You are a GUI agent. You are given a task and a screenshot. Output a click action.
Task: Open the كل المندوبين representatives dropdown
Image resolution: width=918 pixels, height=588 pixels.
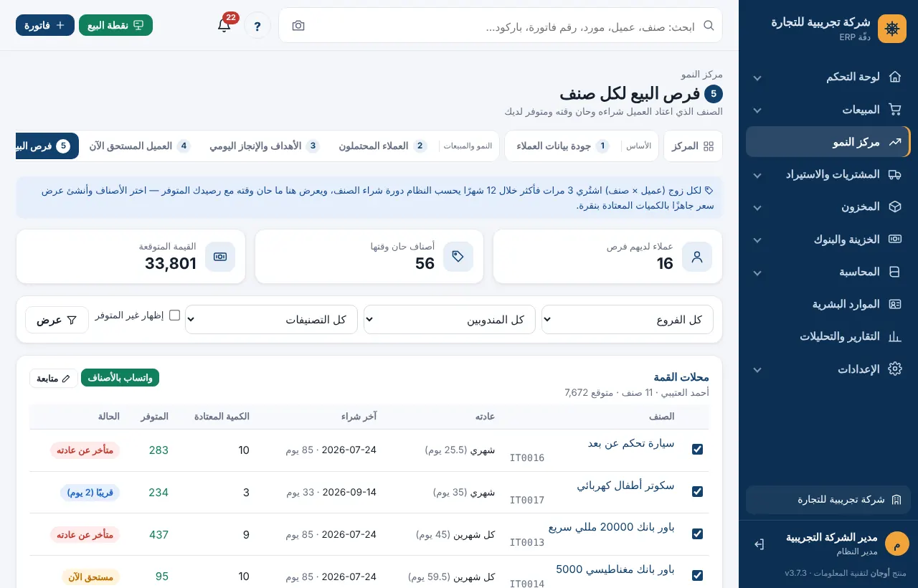(x=450, y=320)
